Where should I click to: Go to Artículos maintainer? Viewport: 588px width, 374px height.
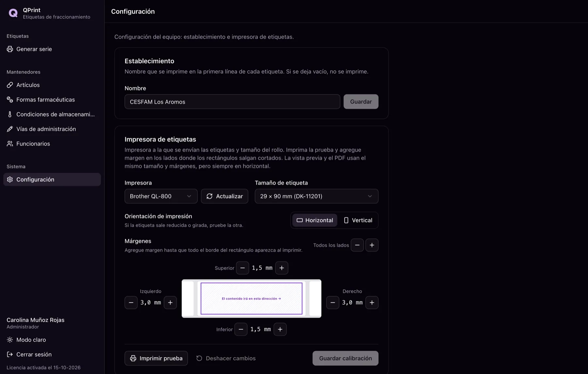[52, 85]
